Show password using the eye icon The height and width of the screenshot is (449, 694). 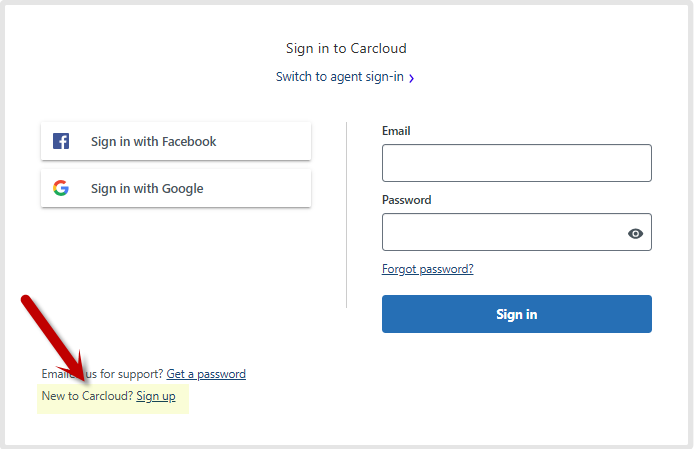pyautogui.click(x=635, y=233)
